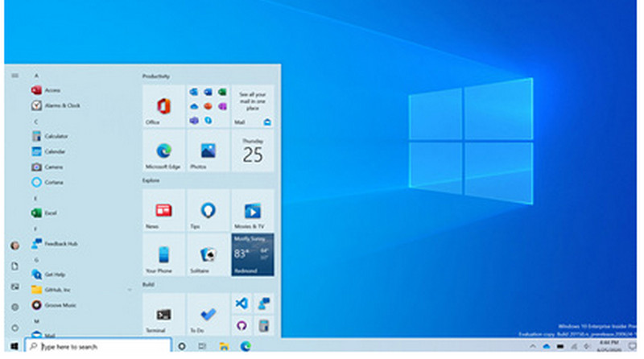Open Word in the Office apps folder tile
The width and height of the screenshot is (644, 359).
[208, 92]
